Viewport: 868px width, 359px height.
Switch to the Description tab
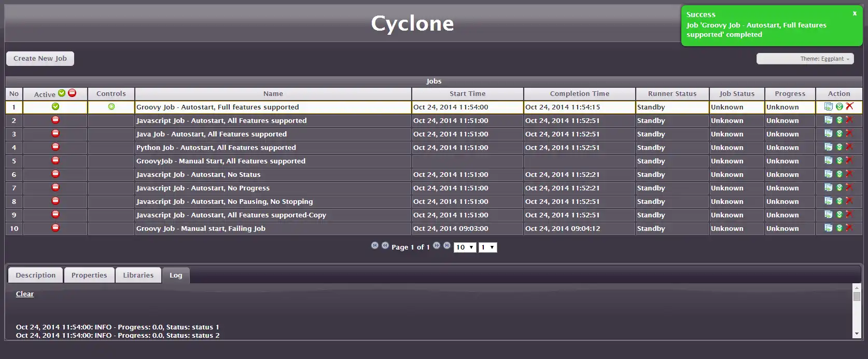[35, 275]
